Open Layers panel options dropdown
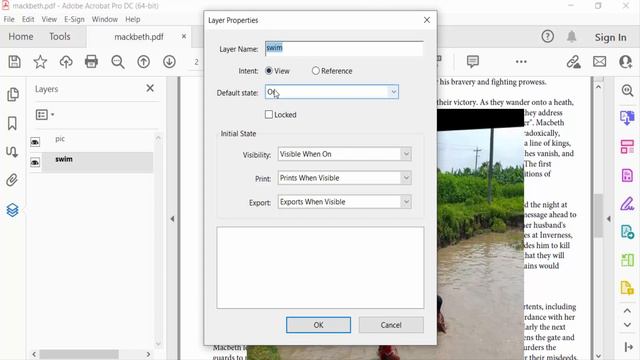 pos(45,115)
